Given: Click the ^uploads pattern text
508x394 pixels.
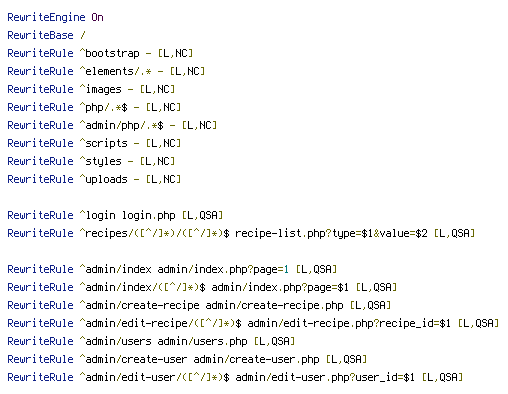Looking at the screenshot, I should pyautogui.click(x=103, y=179).
